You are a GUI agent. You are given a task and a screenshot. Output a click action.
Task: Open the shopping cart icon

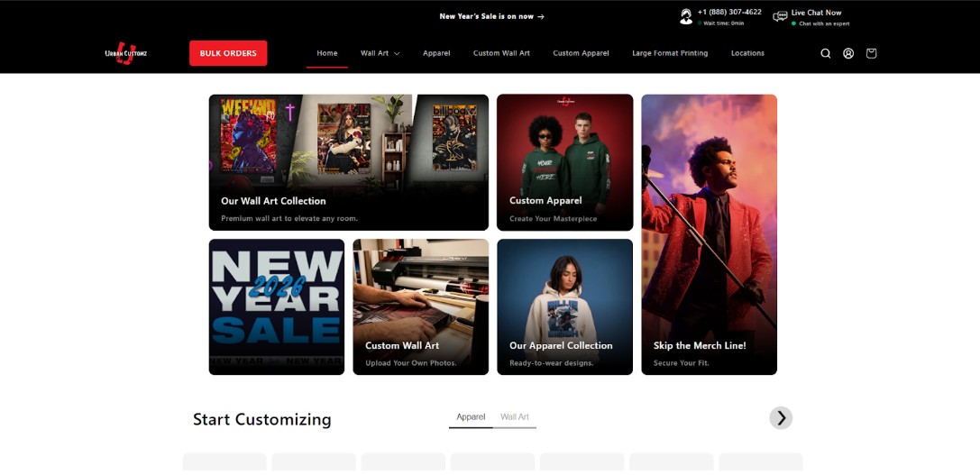point(871,53)
